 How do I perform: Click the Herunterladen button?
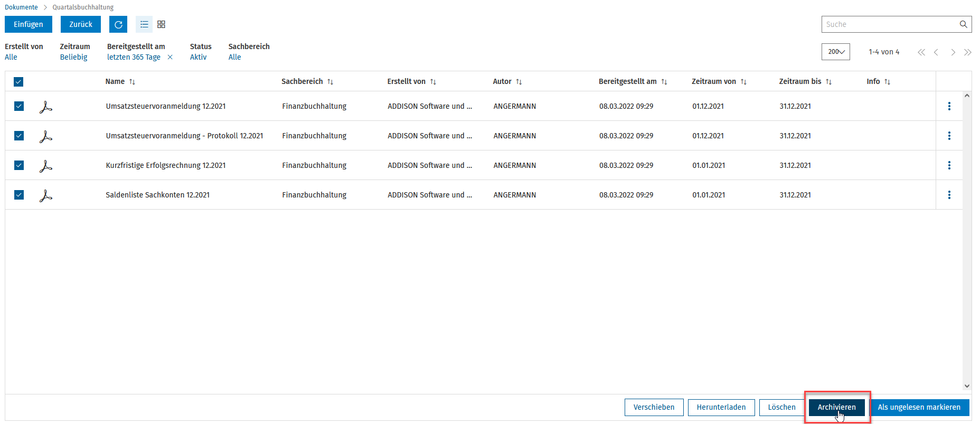pos(721,407)
